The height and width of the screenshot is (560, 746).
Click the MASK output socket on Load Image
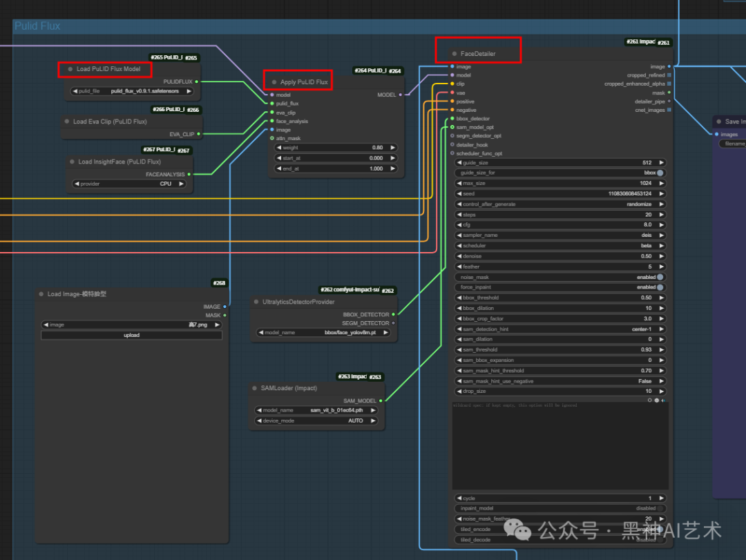[x=224, y=316]
